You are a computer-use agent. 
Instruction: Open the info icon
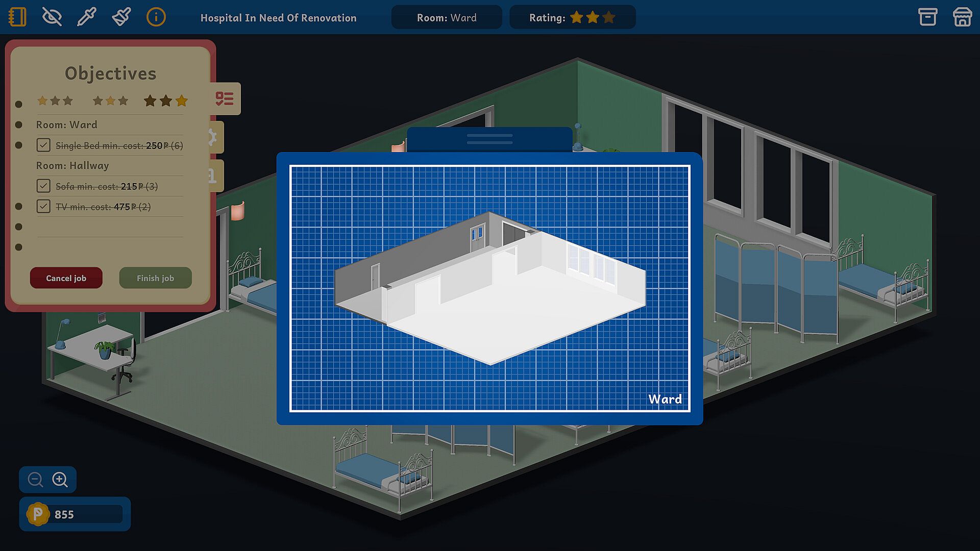156,17
